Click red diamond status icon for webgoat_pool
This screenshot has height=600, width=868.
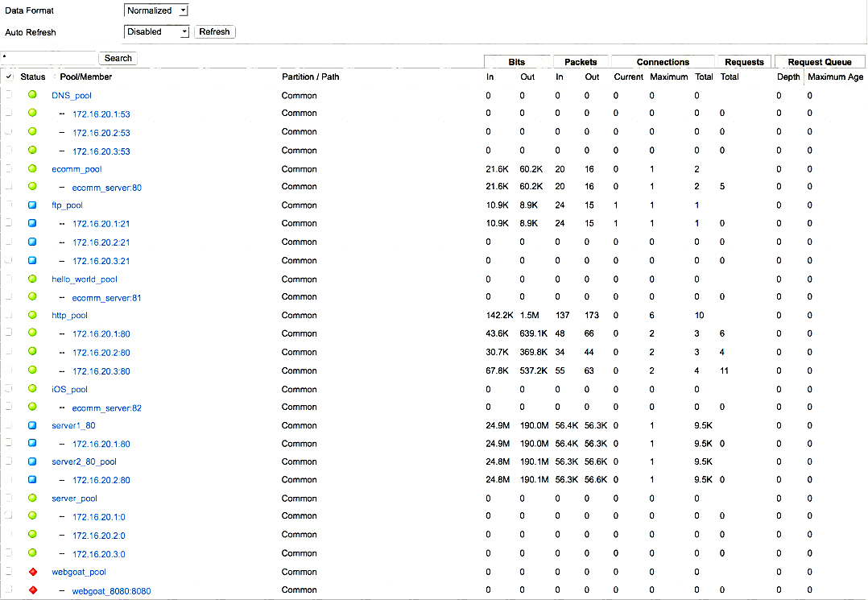(32, 572)
